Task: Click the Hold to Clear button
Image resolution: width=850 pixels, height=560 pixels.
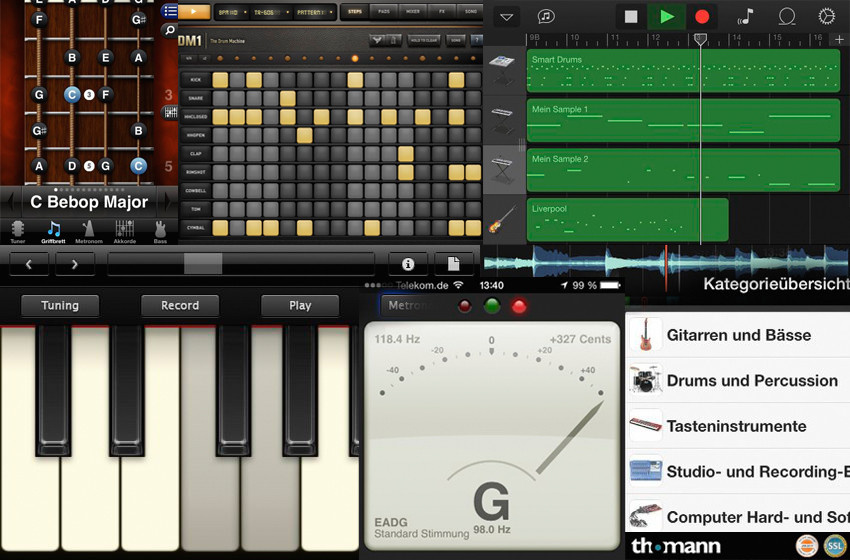Action: pyautogui.click(x=423, y=40)
